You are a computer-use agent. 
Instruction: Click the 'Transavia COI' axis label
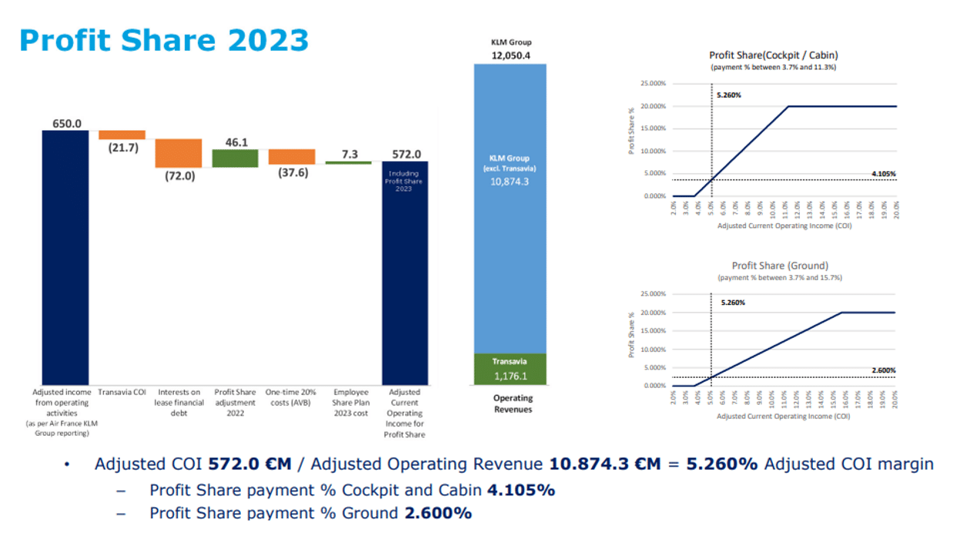click(122, 392)
